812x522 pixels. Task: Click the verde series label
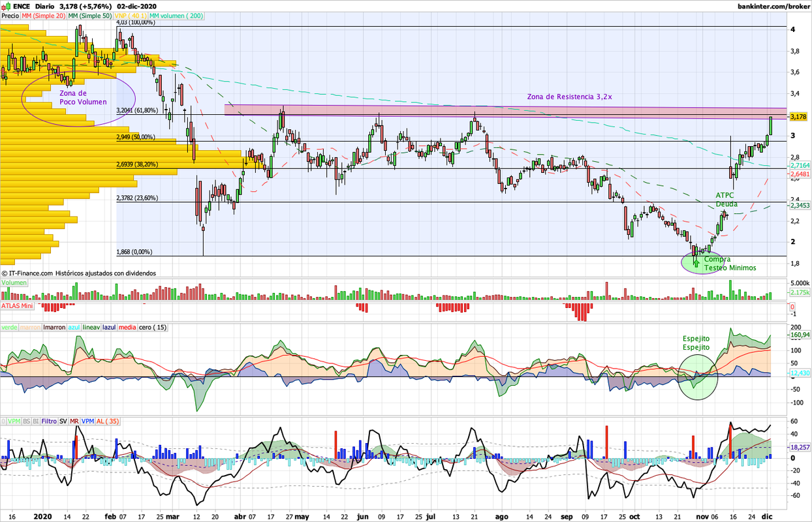tap(10, 327)
